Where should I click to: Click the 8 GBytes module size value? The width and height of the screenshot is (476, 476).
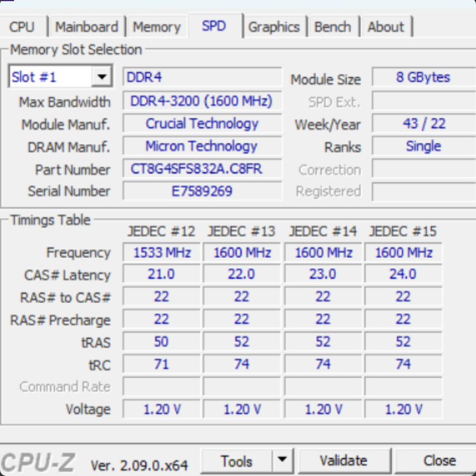[424, 77]
